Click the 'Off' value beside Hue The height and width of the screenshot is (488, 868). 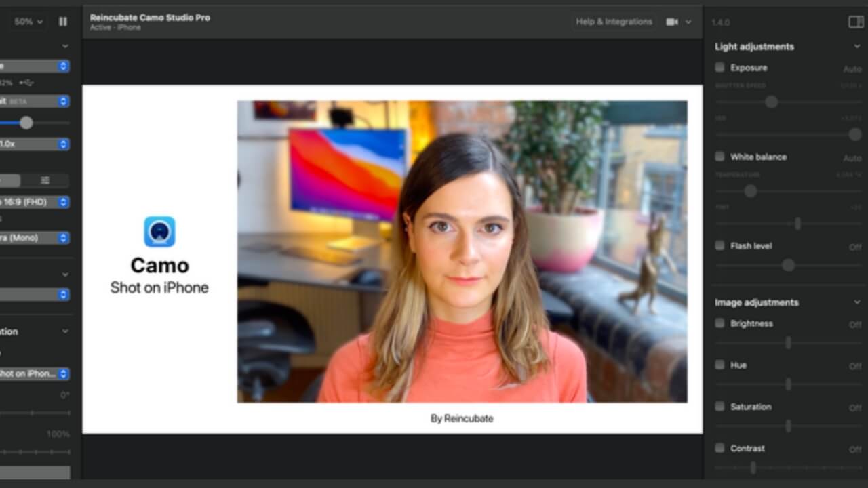[x=856, y=367]
